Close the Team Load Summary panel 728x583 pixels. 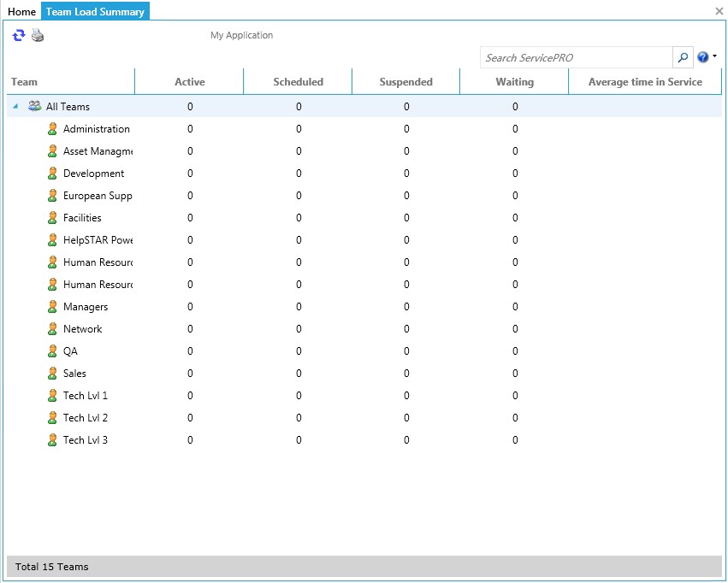[719, 11]
